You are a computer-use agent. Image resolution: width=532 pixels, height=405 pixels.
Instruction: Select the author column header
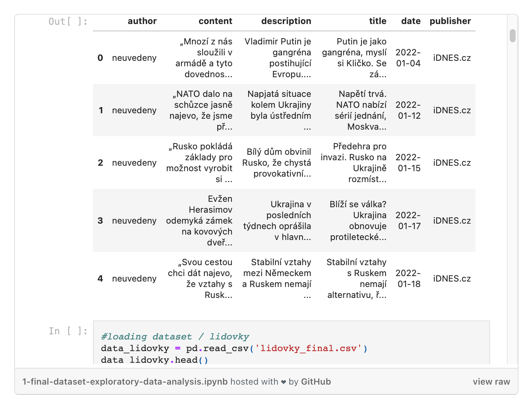pyautogui.click(x=142, y=21)
